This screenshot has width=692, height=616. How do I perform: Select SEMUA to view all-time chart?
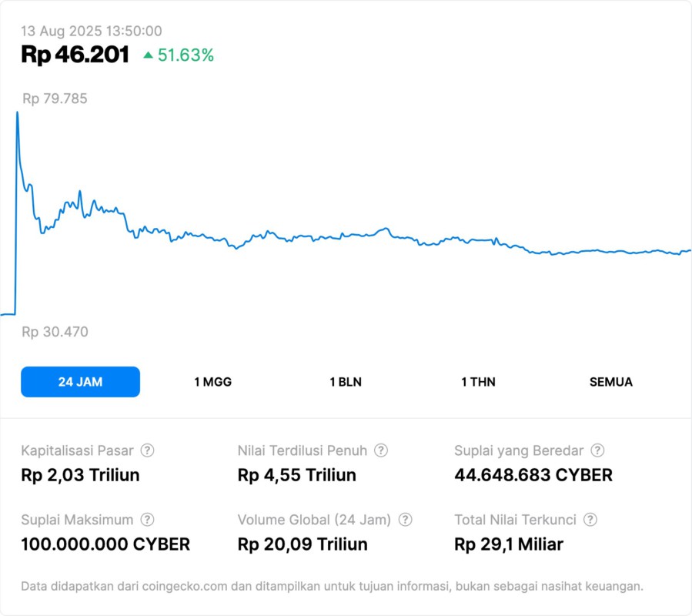click(611, 382)
